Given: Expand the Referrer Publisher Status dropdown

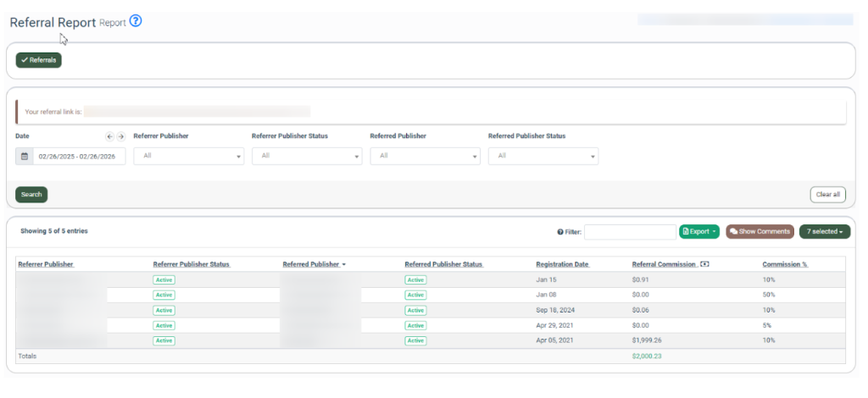Looking at the screenshot, I should click(x=307, y=156).
